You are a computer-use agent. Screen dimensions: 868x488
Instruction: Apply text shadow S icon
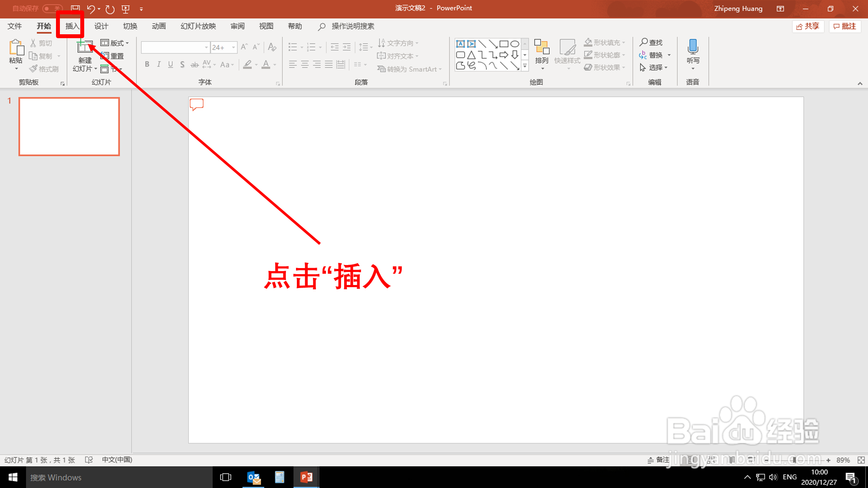click(182, 65)
